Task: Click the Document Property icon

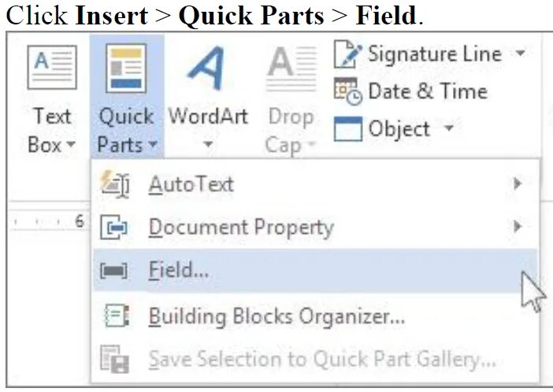Action: (116, 228)
